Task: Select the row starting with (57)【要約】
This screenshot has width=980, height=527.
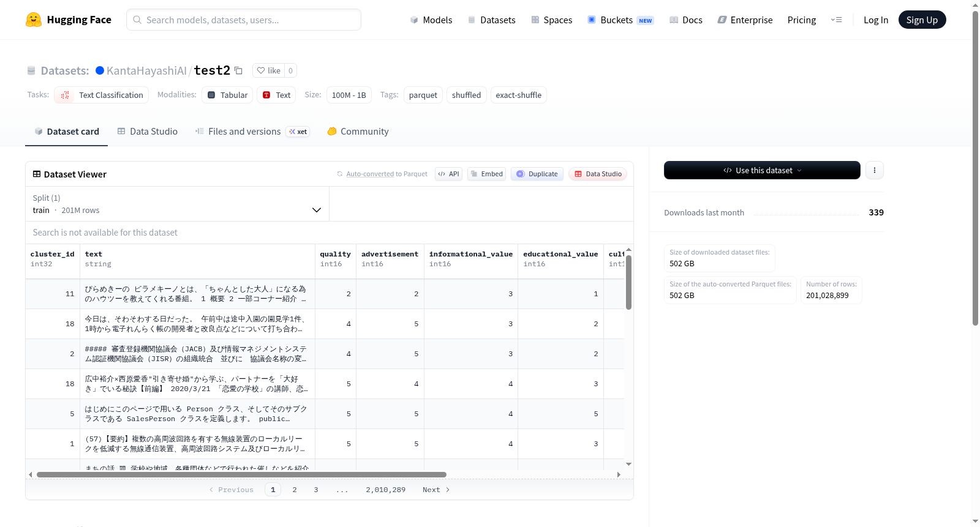Action: coord(325,444)
